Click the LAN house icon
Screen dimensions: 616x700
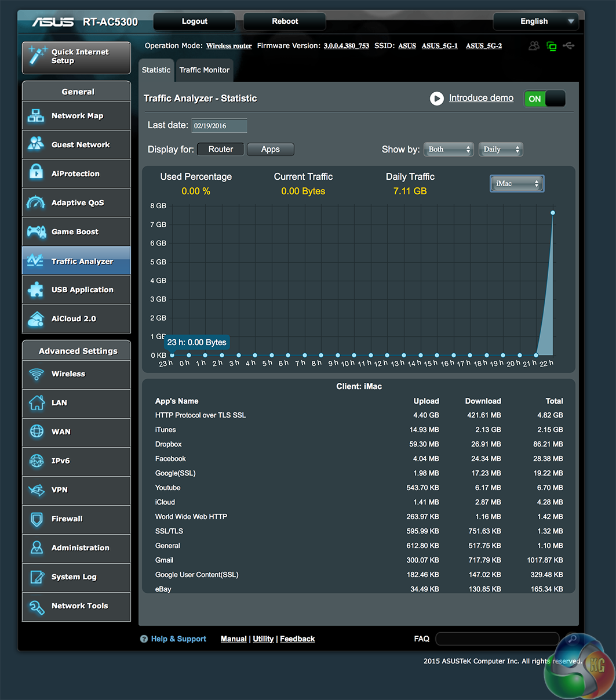37,403
